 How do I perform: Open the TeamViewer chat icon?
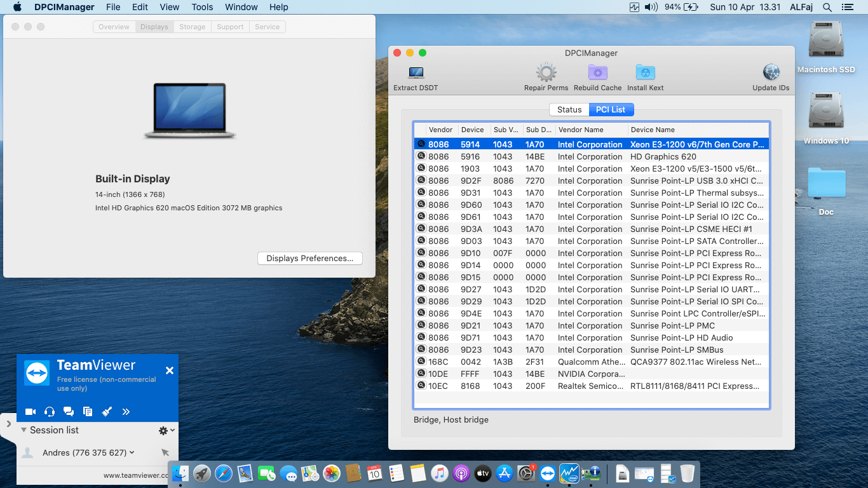[69, 412]
